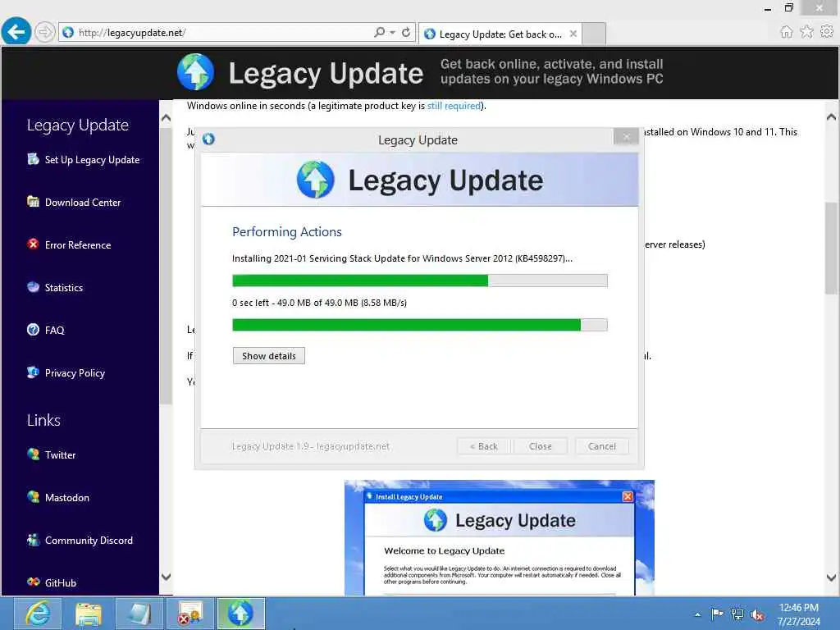
Task: Click the main page scrollbar thumb
Action: tap(832, 248)
